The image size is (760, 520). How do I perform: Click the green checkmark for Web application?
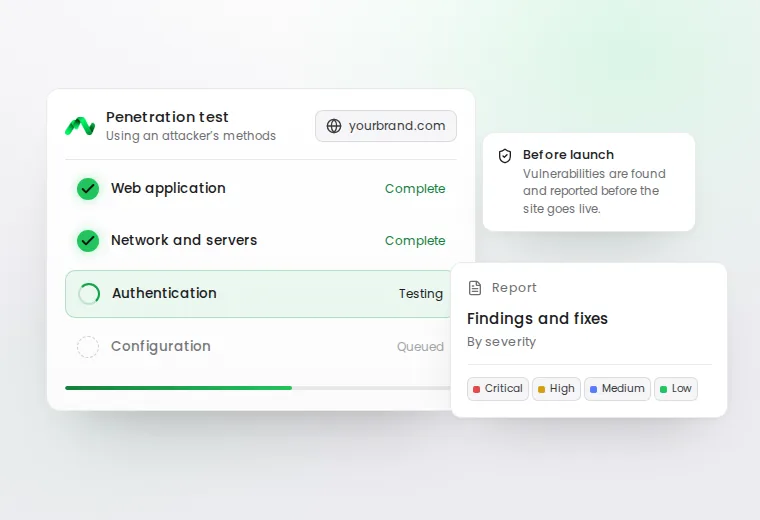(x=88, y=189)
